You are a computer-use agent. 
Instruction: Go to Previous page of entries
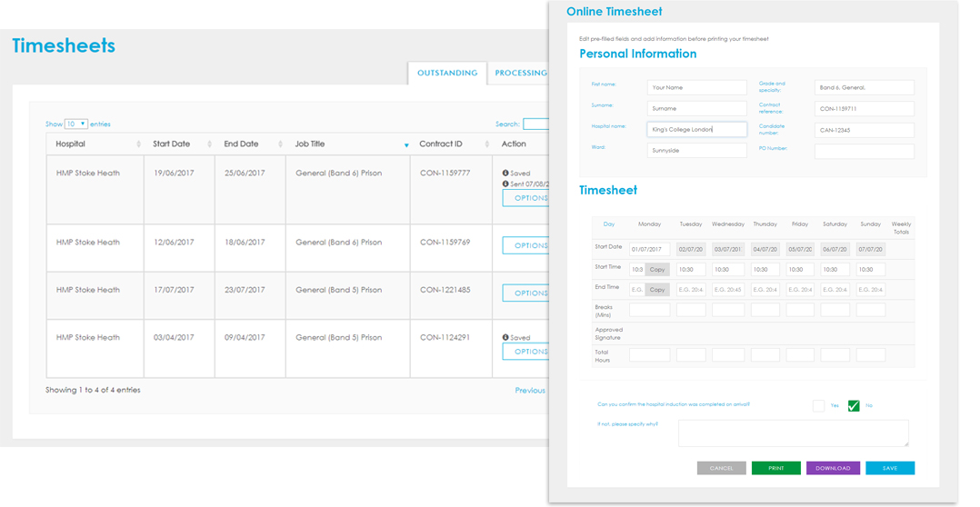tap(529, 390)
